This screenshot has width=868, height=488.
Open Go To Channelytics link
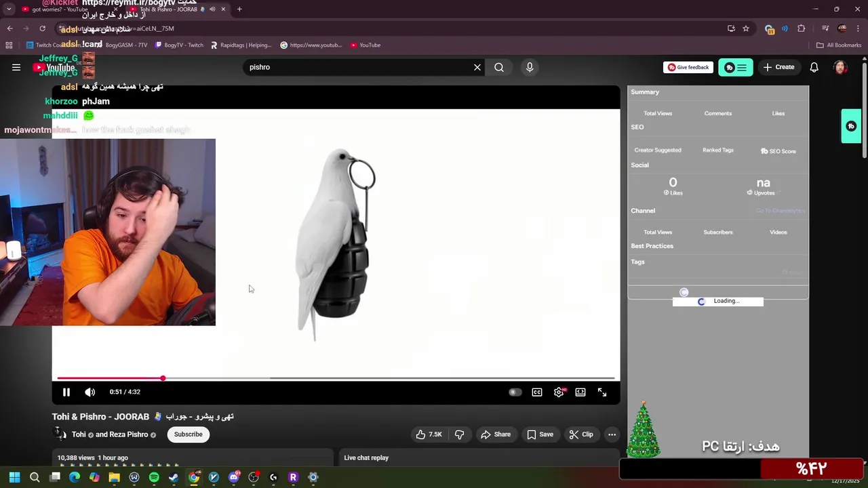(x=781, y=211)
